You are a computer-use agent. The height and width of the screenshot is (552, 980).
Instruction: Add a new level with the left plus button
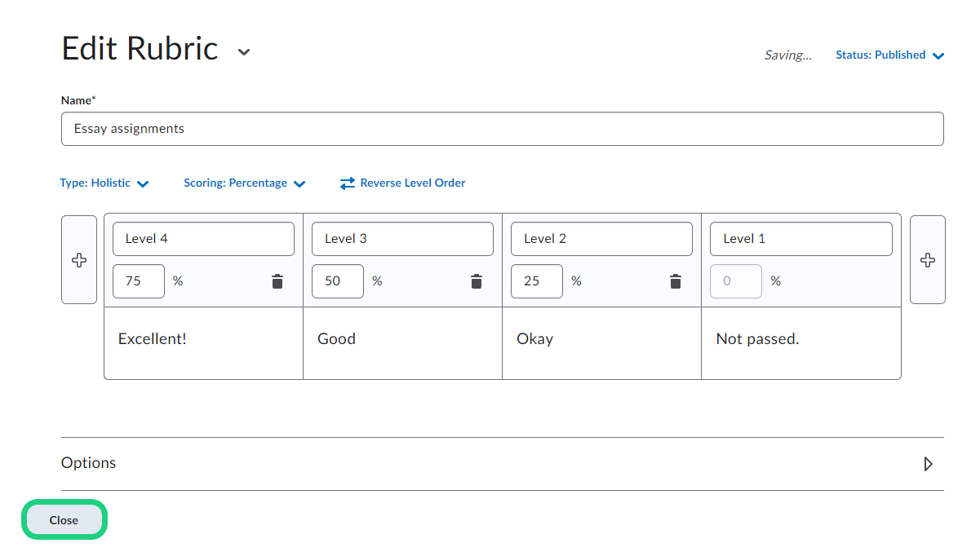pyautogui.click(x=79, y=260)
